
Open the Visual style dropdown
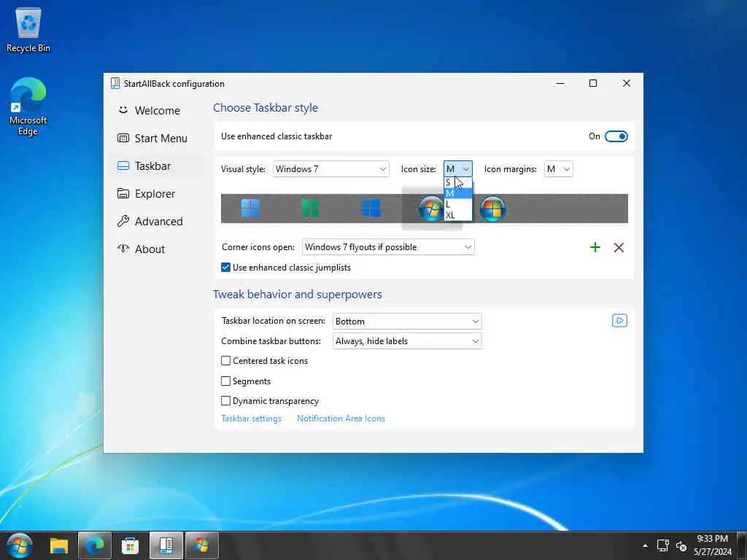coord(330,169)
